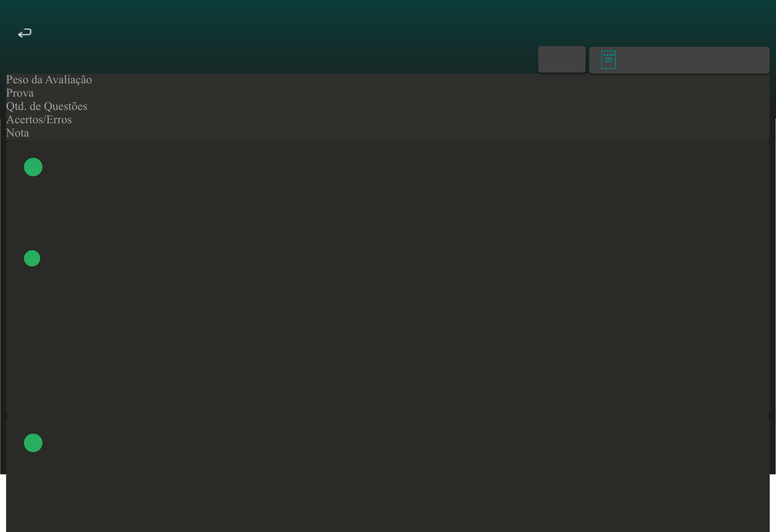
Task: Choose the Acertos/Erros header
Action: coord(39,120)
